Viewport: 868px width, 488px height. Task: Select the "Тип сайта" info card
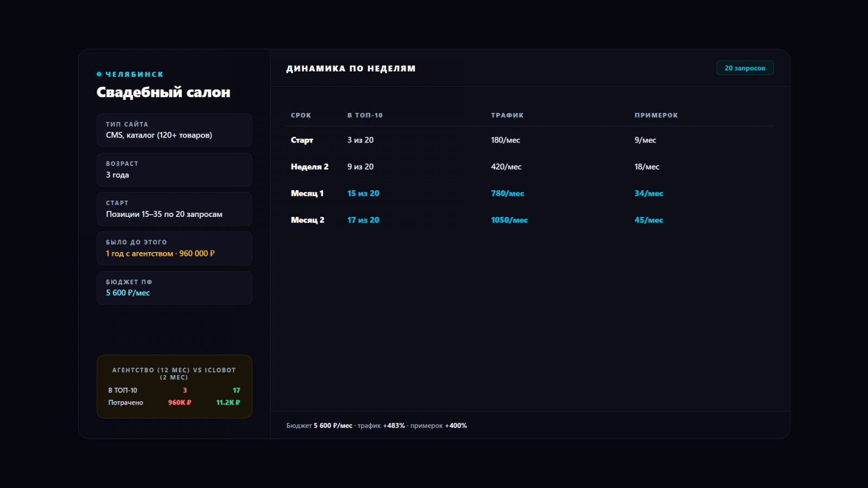pyautogui.click(x=174, y=130)
